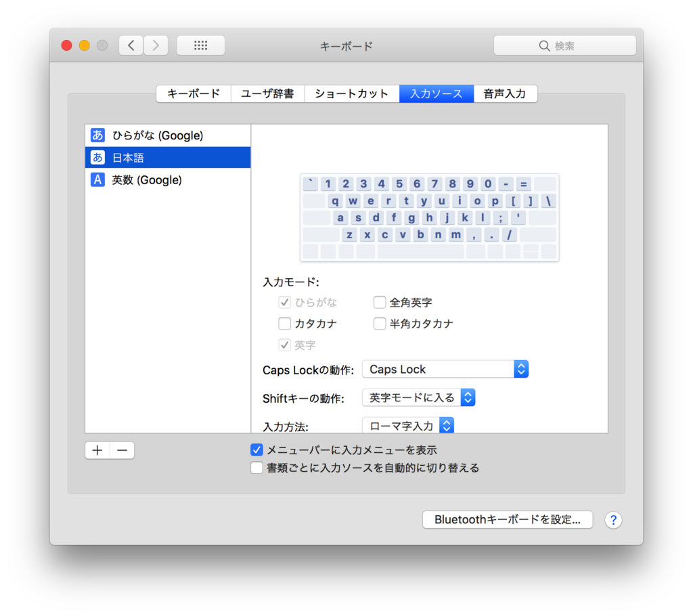The height and width of the screenshot is (616, 693).
Task: Add a new input source with + button
Action: pyautogui.click(x=96, y=449)
